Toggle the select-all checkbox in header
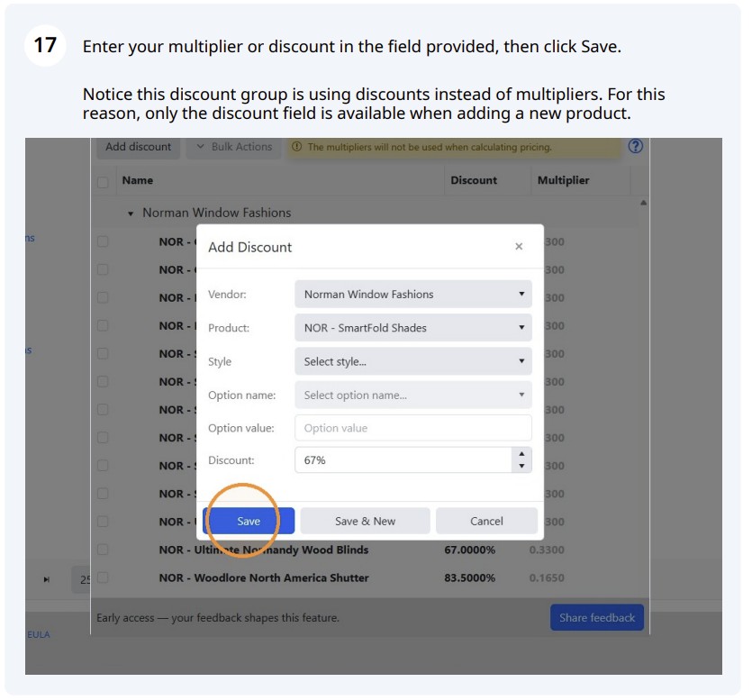Screen dimensions: 752x700 (x=103, y=182)
